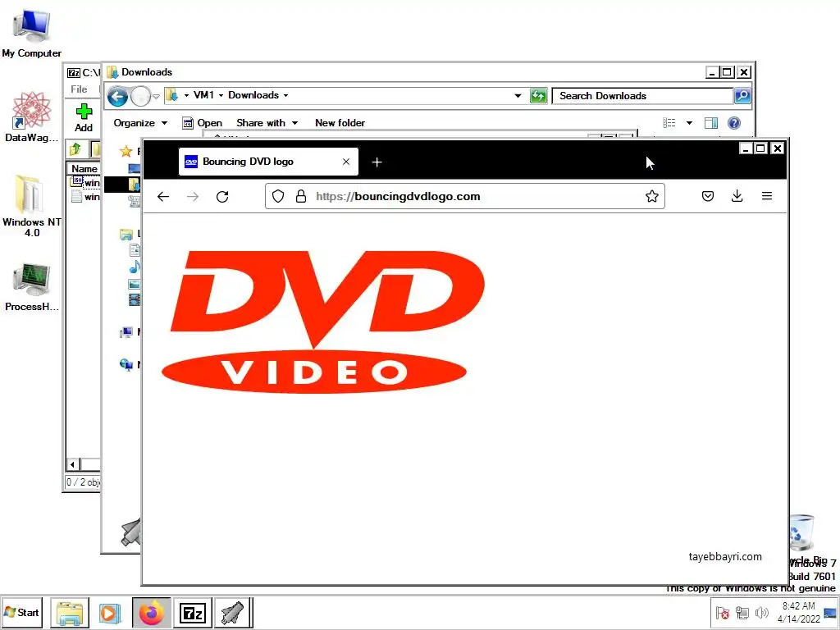Open a new Firefox tab

click(x=377, y=162)
